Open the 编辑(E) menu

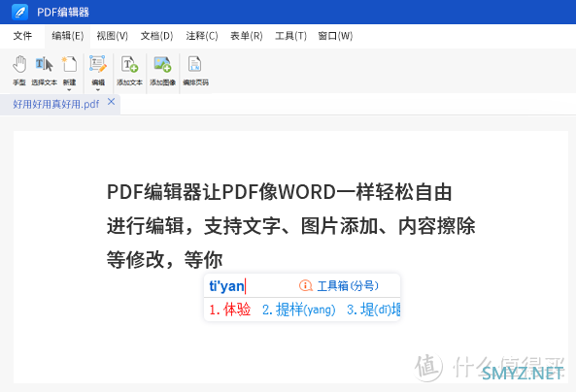(x=68, y=36)
